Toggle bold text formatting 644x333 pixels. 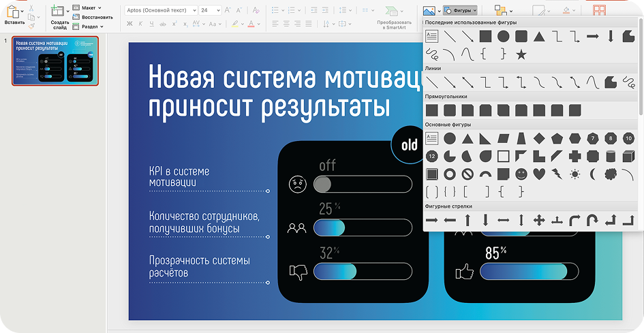coord(129,24)
